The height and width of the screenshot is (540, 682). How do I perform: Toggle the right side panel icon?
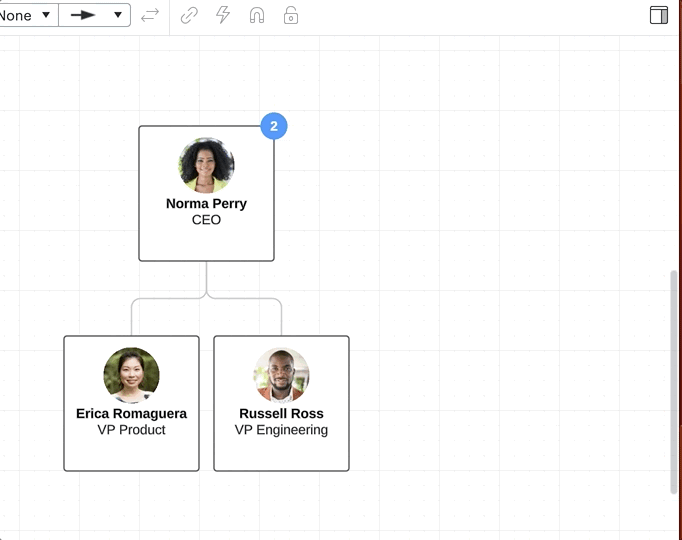coord(658,15)
